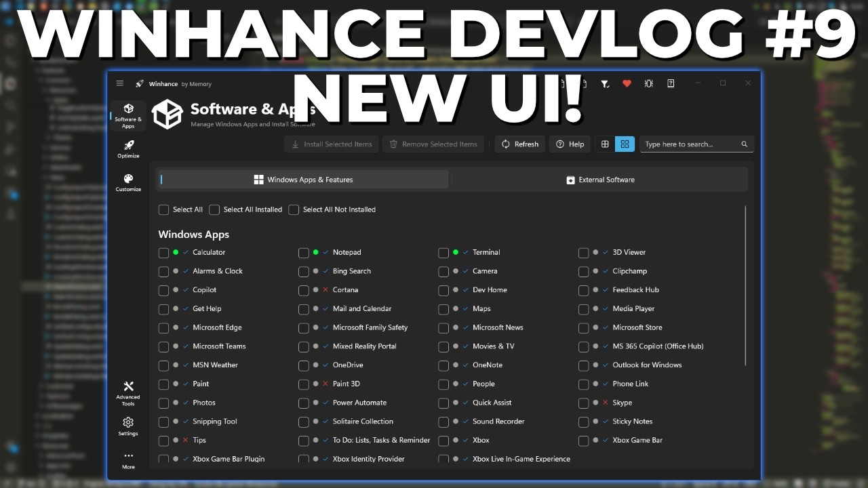Check the Select All Not Installed checkbox
This screenshot has width=868, height=488.
[294, 210]
